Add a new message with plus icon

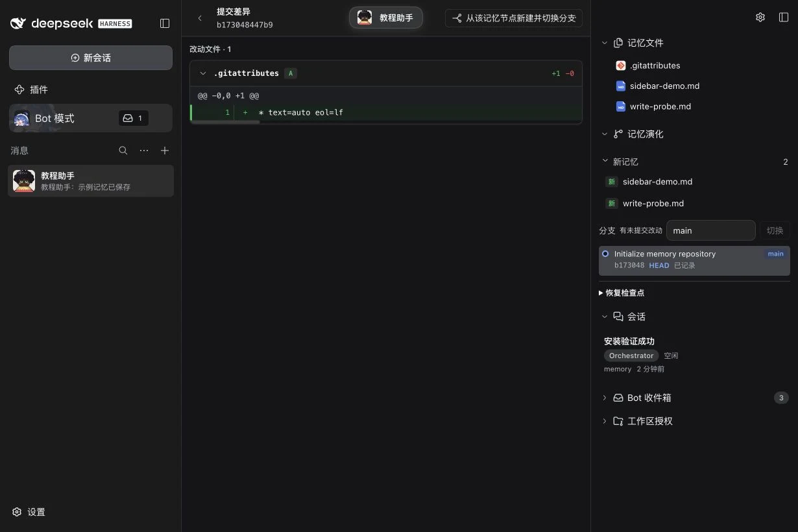(x=165, y=151)
